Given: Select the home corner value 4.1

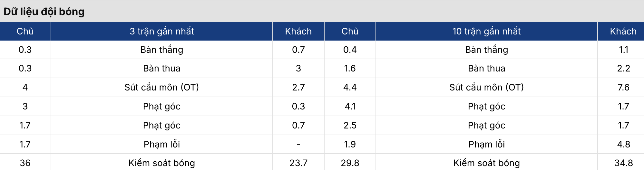Looking at the screenshot, I should point(350,106).
